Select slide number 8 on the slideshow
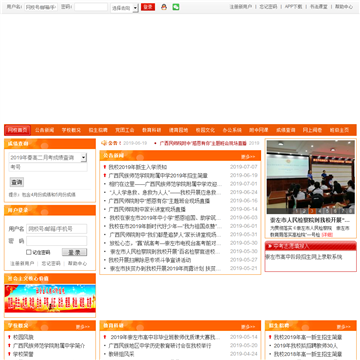 [350, 211]
